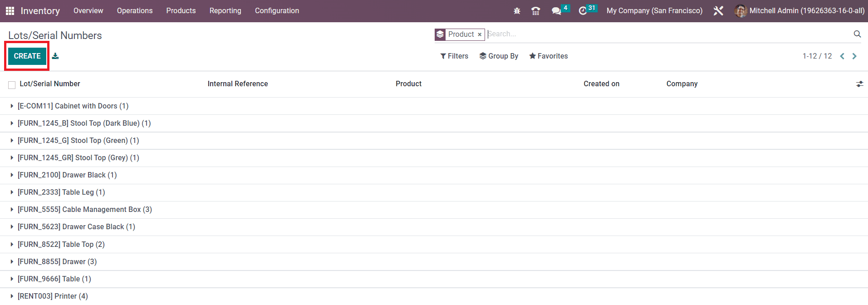Open the Configuration menu
This screenshot has width=868, height=305.
coord(277,11)
